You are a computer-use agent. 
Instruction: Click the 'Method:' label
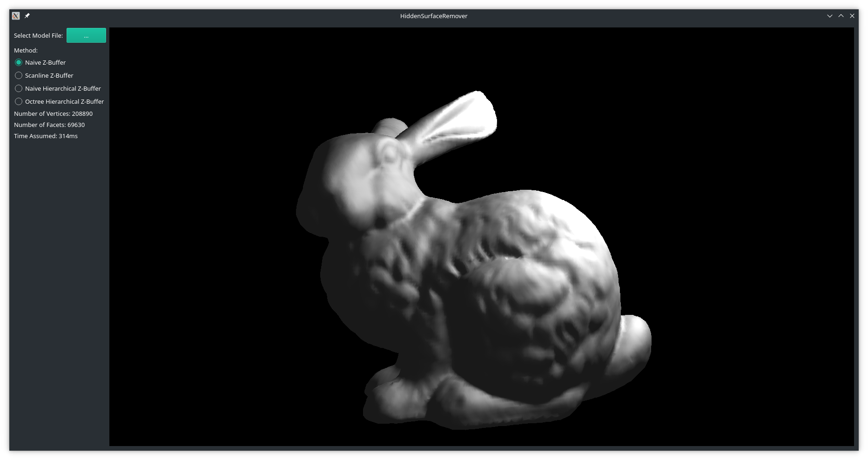[x=26, y=50]
